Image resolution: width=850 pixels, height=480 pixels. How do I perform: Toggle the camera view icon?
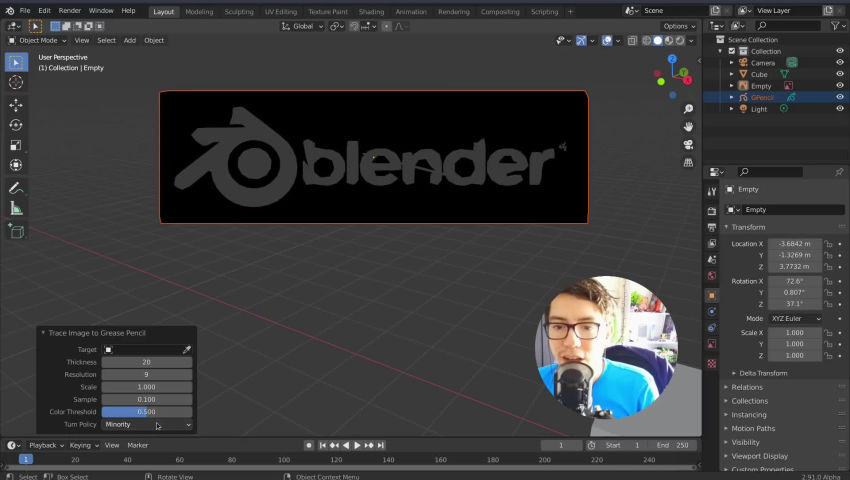[x=688, y=145]
